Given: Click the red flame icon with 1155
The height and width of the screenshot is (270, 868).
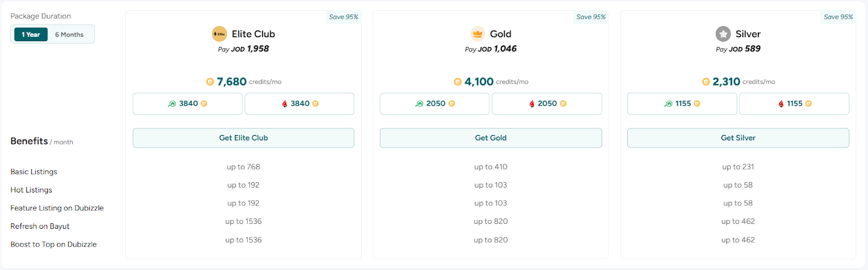Looking at the screenshot, I should pos(781,104).
